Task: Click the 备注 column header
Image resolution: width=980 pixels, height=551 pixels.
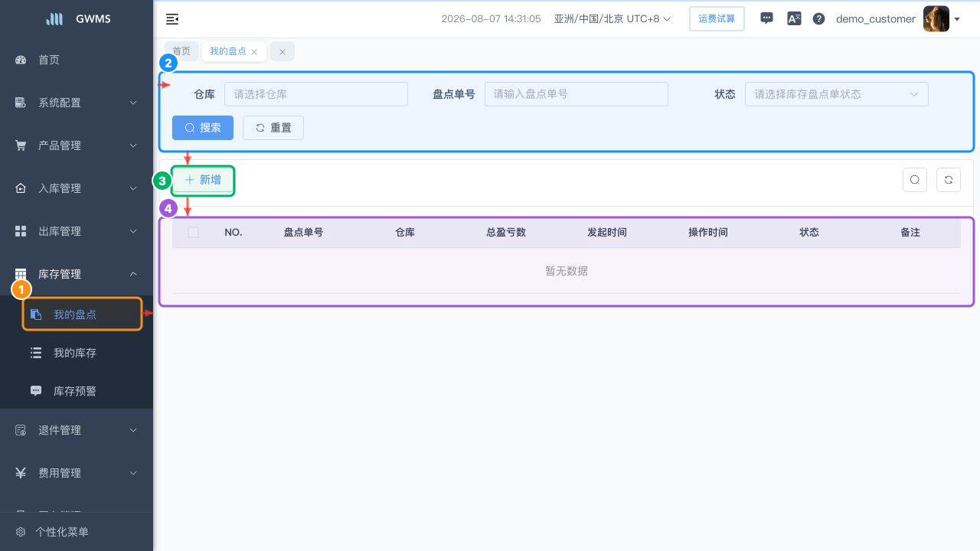Action: (910, 232)
